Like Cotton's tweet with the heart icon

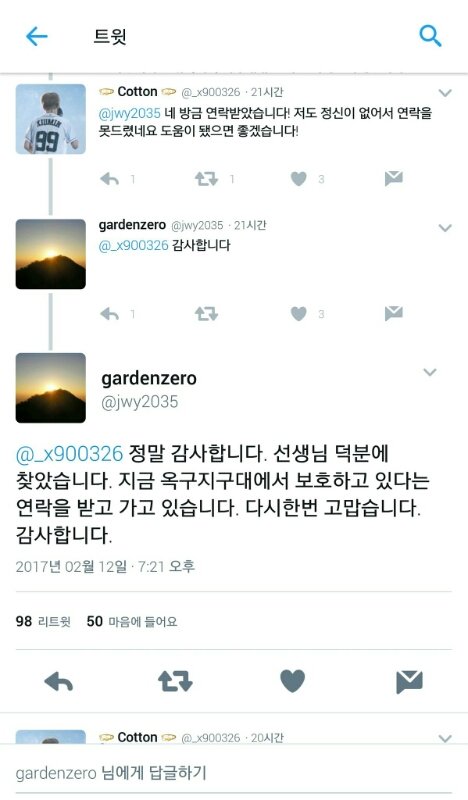tap(299, 179)
